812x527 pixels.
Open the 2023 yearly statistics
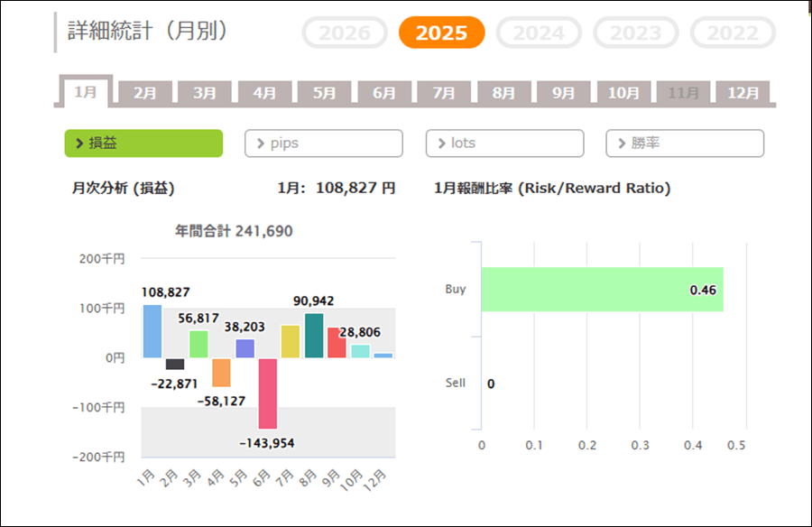point(635,33)
